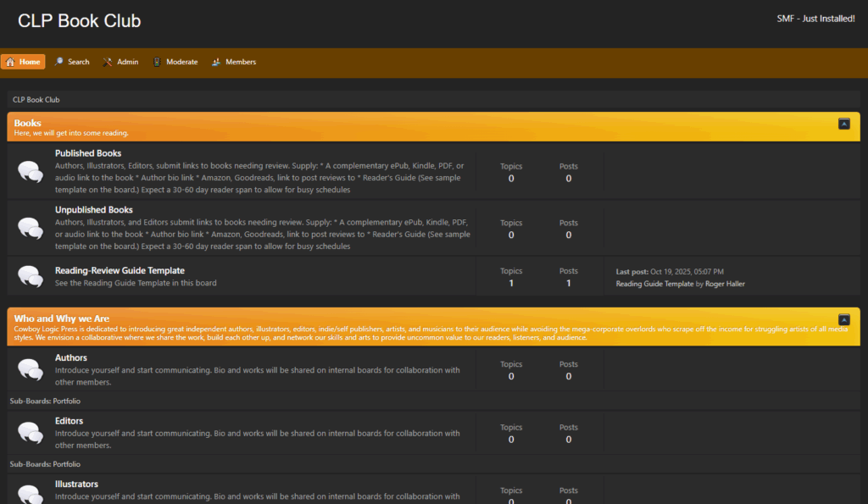Image resolution: width=868 pixels, height=504 pixels.
Task: Click the Unpublished Books board speech-bubble icon
Action: click(31, 228)
